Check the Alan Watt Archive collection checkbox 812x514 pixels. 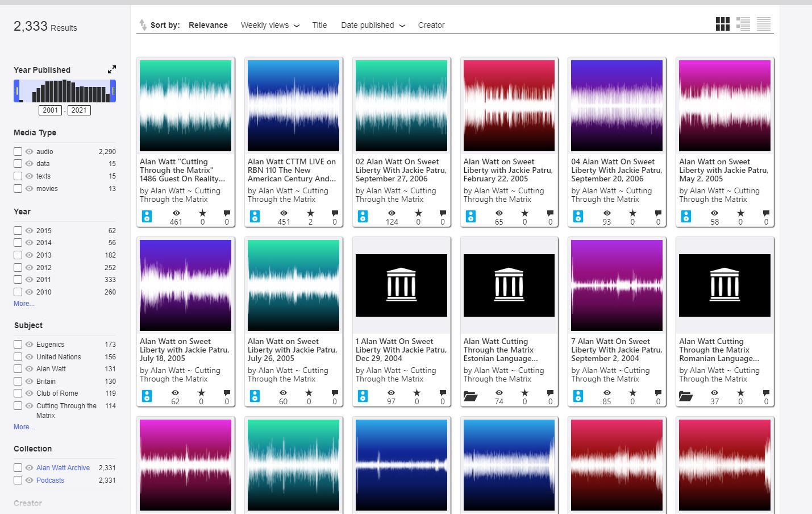18,468
